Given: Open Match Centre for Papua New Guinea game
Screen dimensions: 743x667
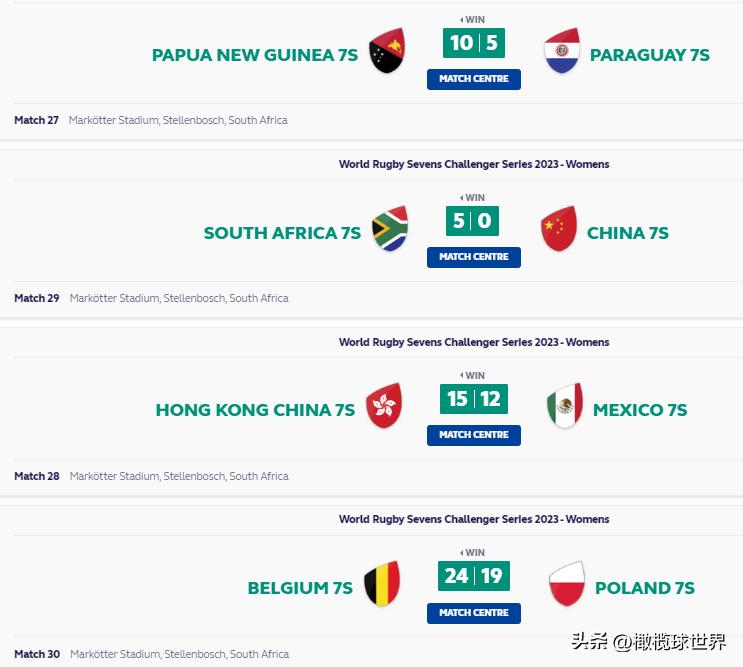Looking at the screenshot, I should coord(474,79).
